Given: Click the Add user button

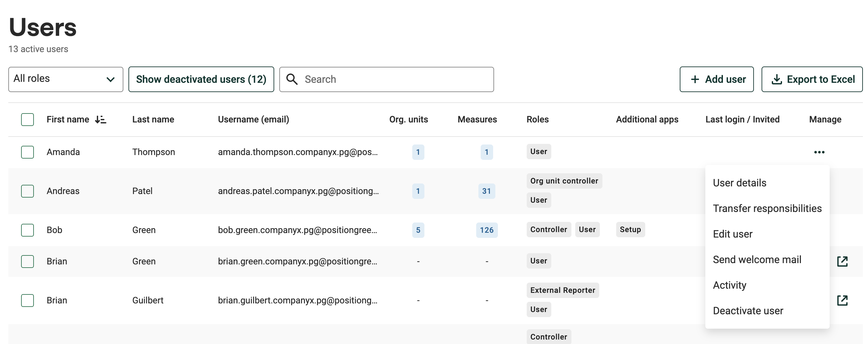Looking at the screenshot, I should (717, 80).
